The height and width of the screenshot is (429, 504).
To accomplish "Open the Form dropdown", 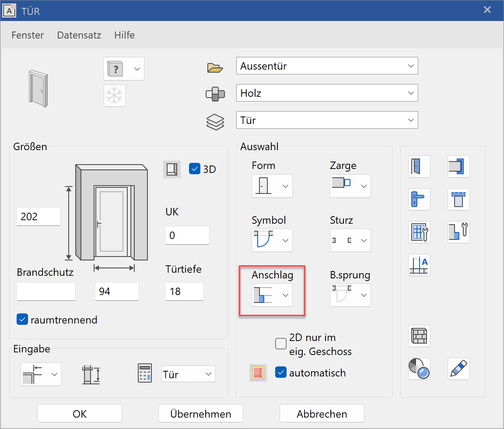I will click(x=272, y=186).
